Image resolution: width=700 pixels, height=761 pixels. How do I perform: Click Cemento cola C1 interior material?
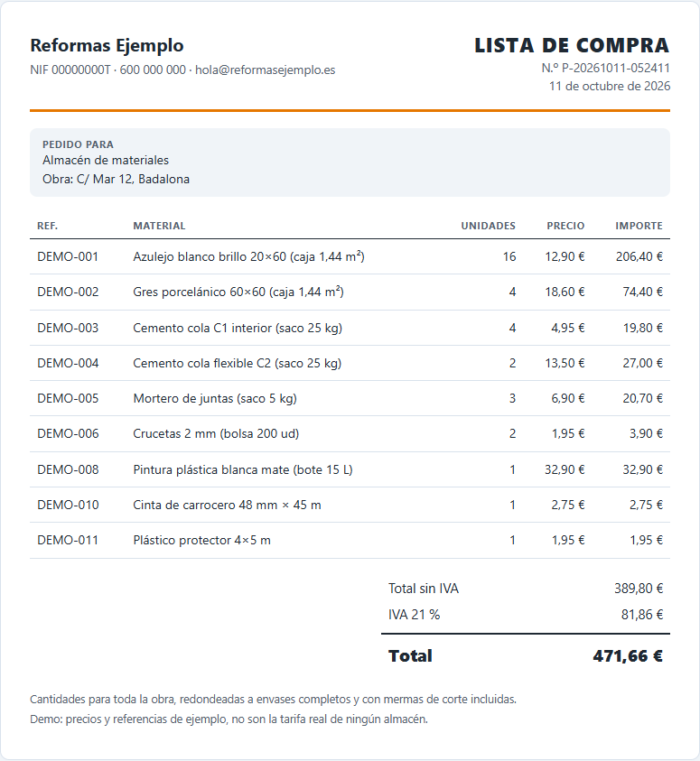(238, 328)
